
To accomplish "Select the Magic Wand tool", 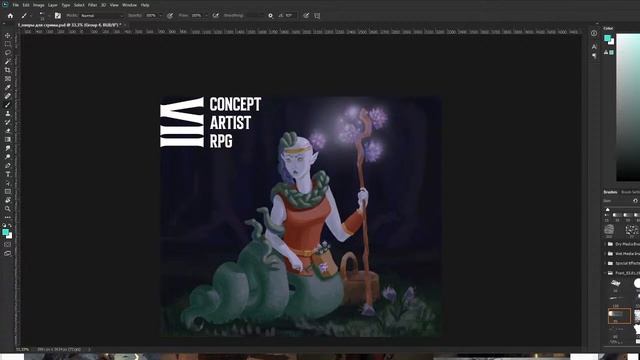I will pyautogui.click(x=7, y=62).
